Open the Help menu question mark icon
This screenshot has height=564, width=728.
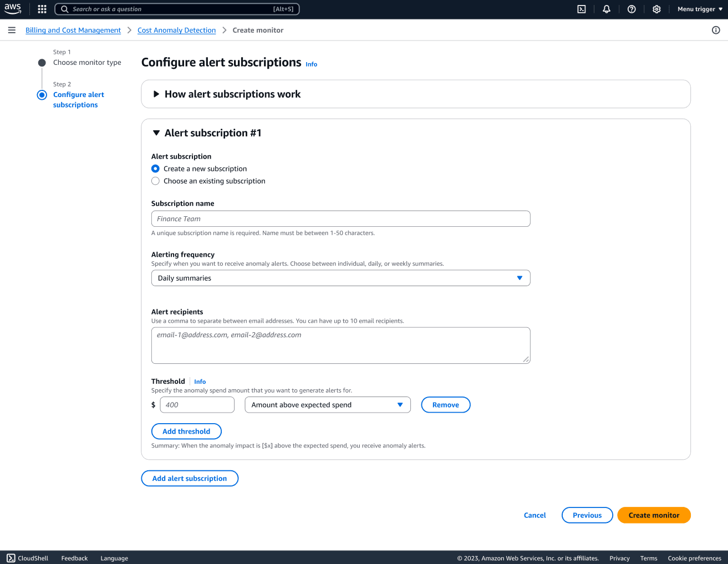(632, 9)
